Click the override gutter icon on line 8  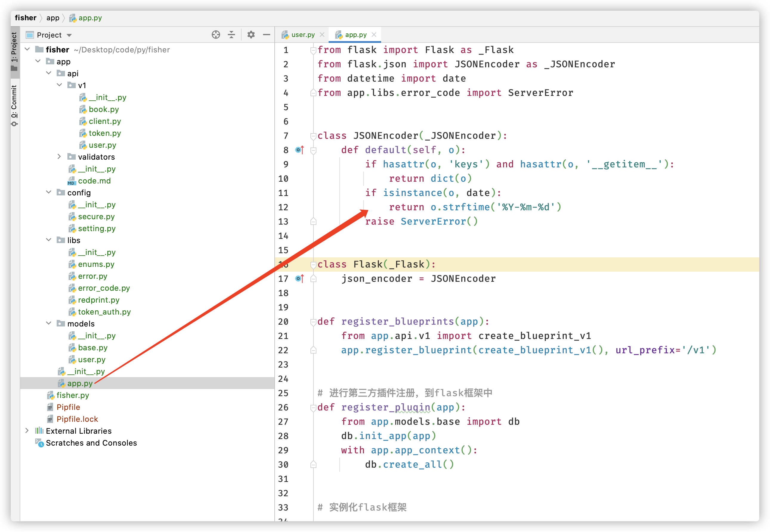[300, 150]
